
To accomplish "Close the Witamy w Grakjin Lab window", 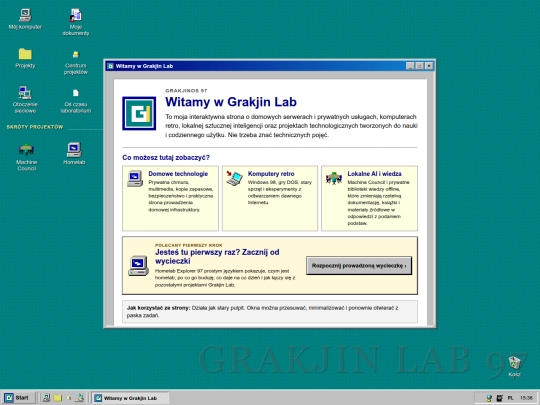I will (x=429, y=66).
